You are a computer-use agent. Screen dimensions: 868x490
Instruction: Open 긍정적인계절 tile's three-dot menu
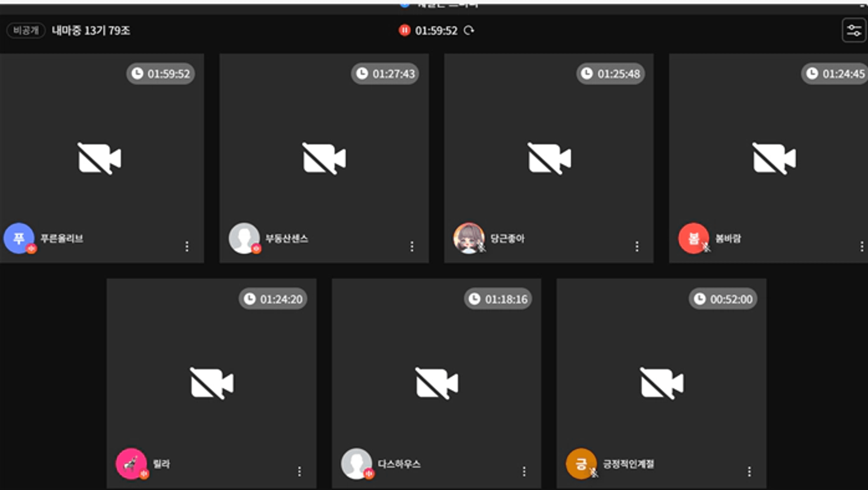[749, 471]
